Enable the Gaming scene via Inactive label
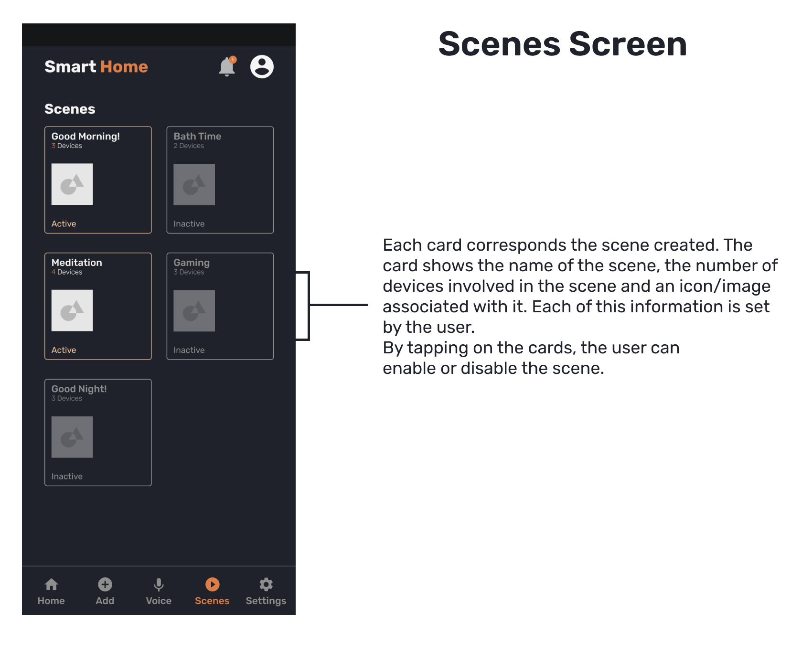 [189, 350]
